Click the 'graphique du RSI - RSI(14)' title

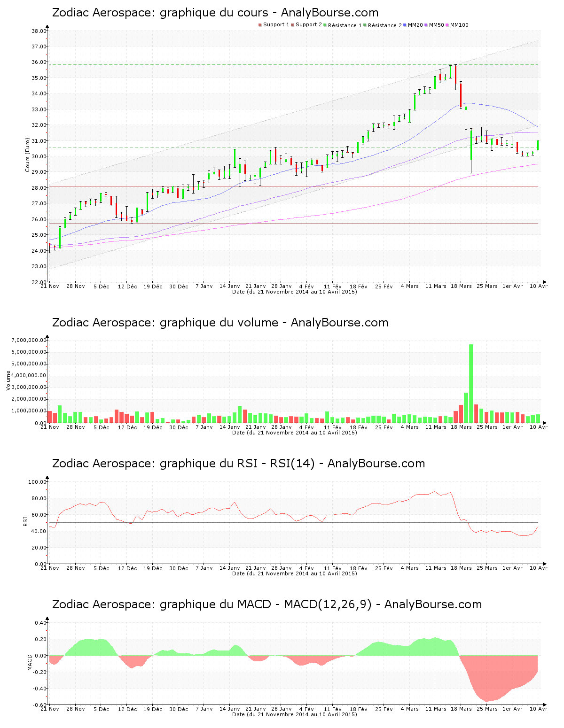(238, 464)
